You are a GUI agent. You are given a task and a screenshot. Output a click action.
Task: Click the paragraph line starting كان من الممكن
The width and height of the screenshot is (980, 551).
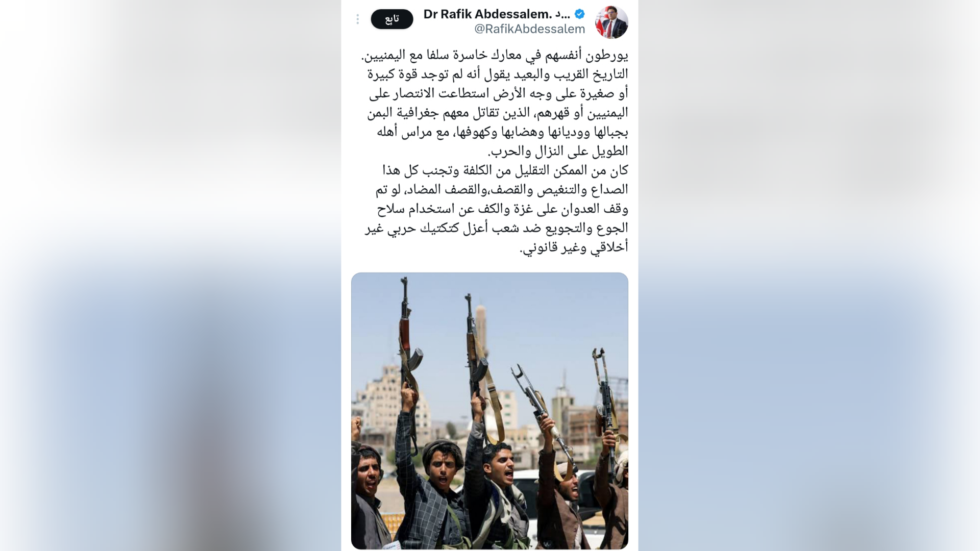point(505,170)
